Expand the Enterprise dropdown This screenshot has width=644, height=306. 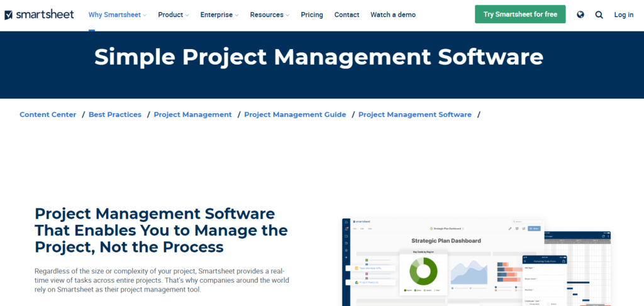click(219, 15)
